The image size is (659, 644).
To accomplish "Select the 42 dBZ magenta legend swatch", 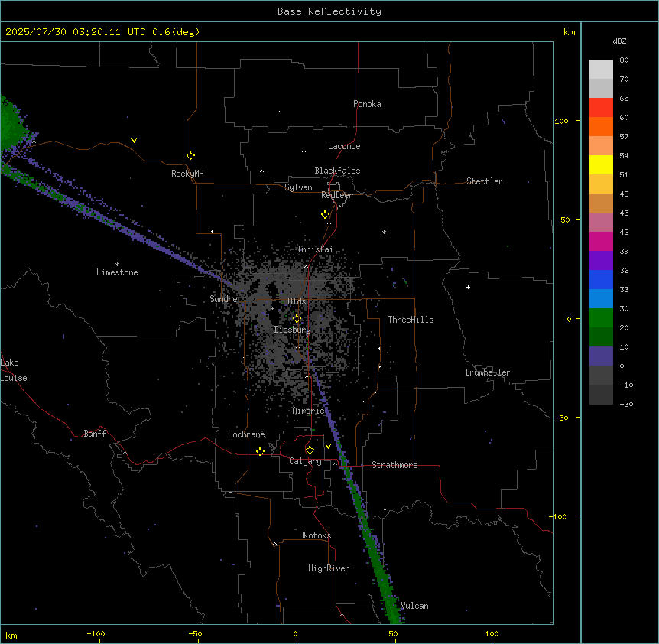I will click(601, 241).
